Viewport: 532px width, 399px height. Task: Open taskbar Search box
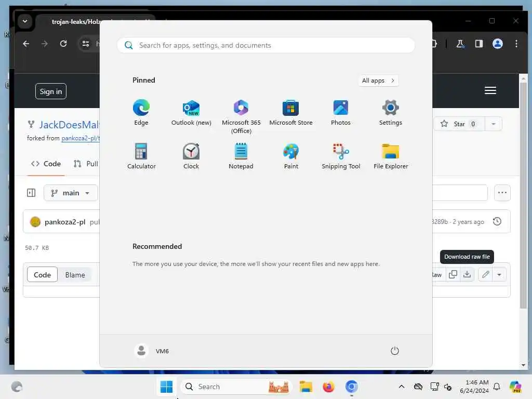click(236, 387)
